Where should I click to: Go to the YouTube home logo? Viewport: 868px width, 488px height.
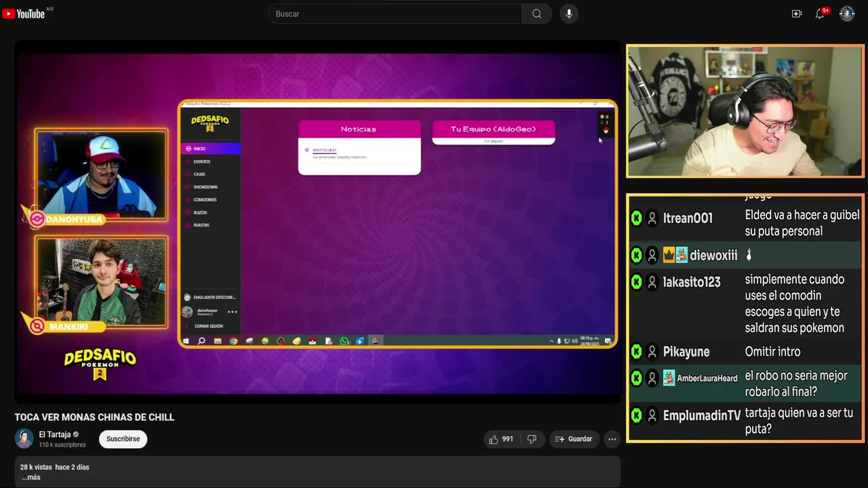pyautogui.click(x=24, y=14)
